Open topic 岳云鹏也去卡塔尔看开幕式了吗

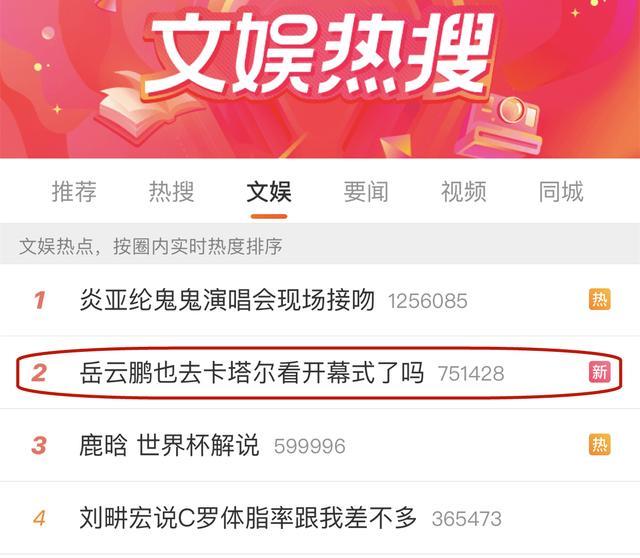[252, 372]
